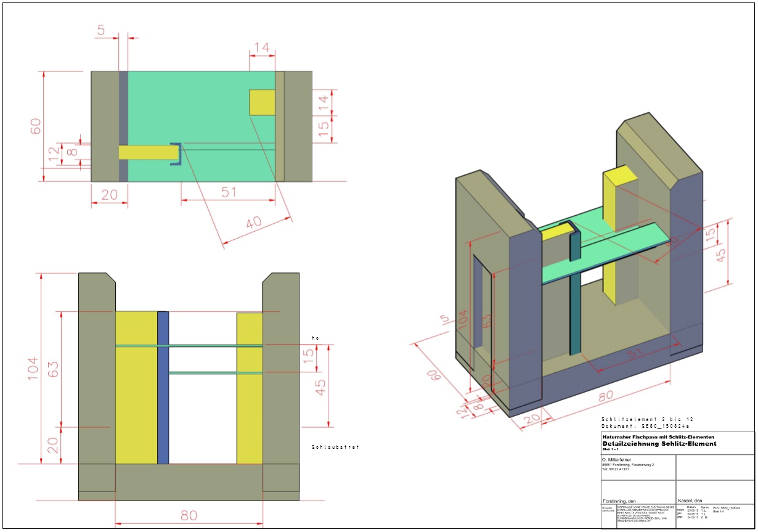
Task: Select the "20" dimension below the plan view
Action: (109, 194)
